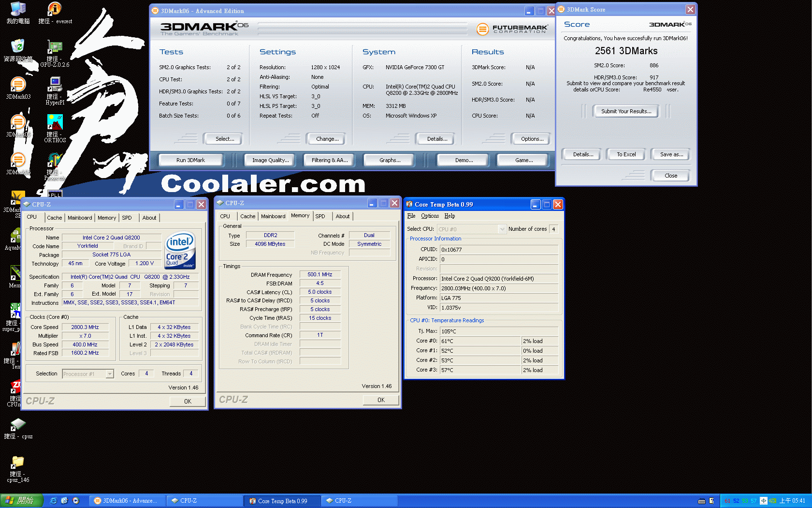Open the cpuz_146 folder icon
Viewport: 812px width, 508px height.
click(x=18, y=469)
